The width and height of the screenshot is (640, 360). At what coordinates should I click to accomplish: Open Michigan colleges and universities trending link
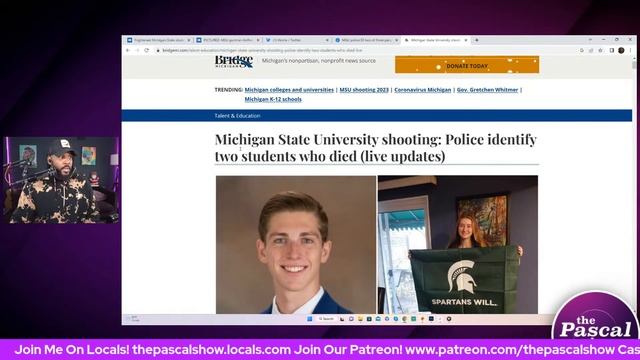click(289, 90)
